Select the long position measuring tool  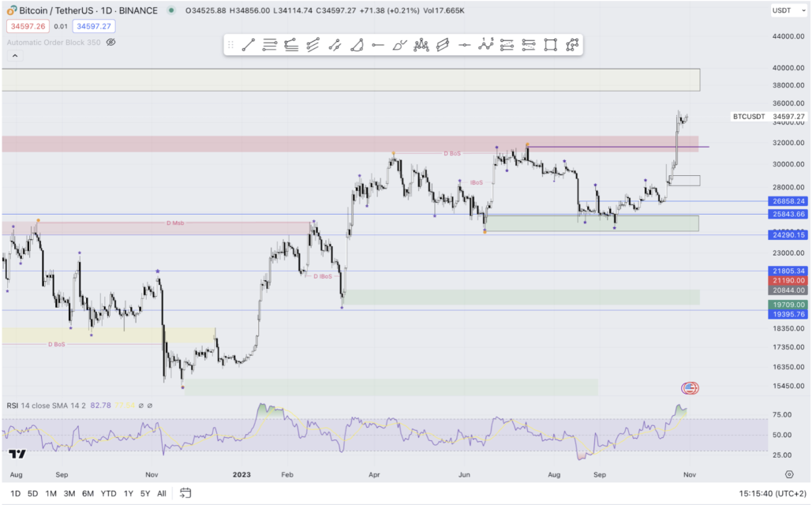[507, 45]
